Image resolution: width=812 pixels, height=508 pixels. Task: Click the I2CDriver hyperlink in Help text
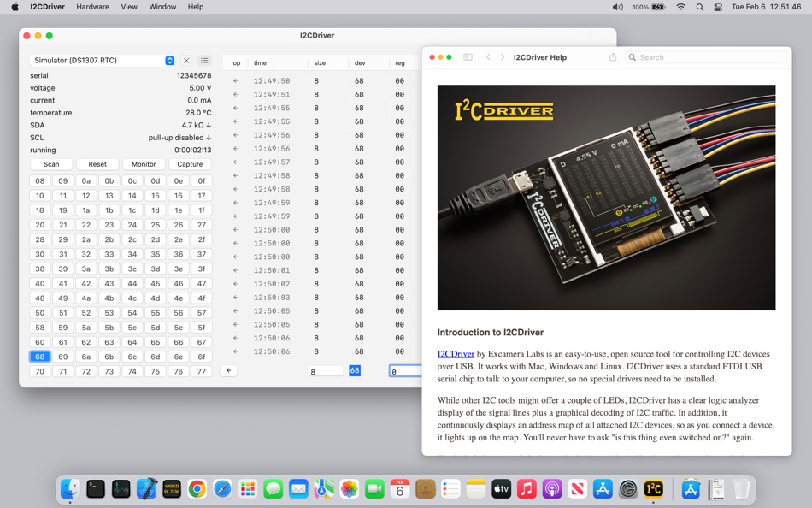coord(456,354)
